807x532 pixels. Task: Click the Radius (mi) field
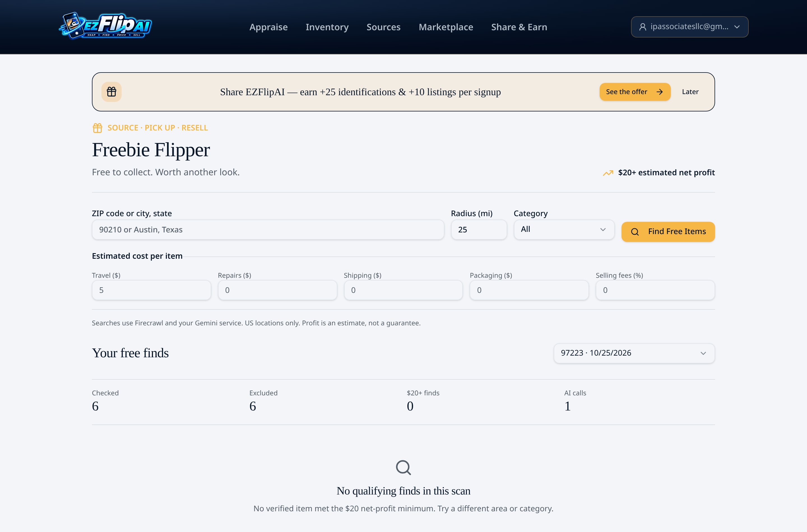point(479,230)
